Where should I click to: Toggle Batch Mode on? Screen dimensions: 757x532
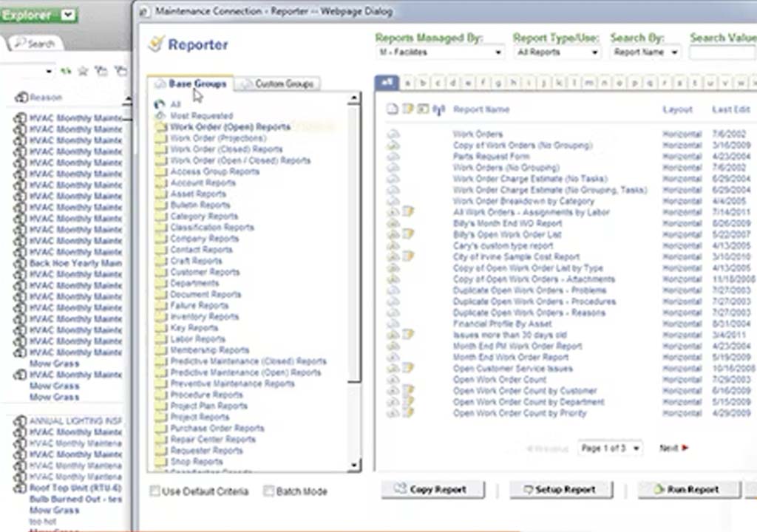270,490
